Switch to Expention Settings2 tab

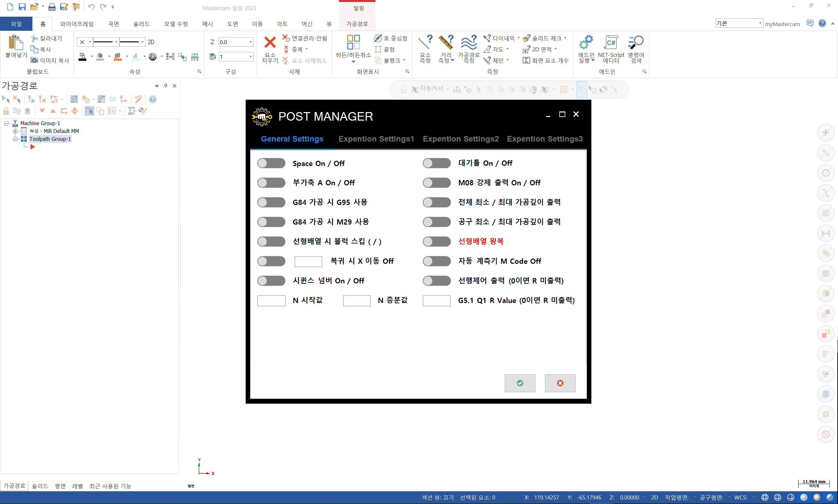pos(461,139)
